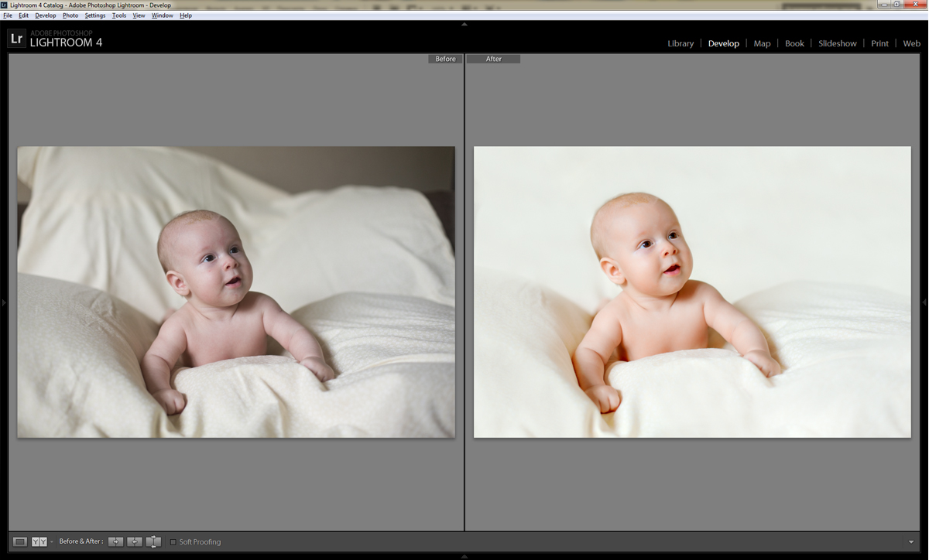929x560 pixels.
Task: Copy Before settings to After arrow button
Action: point(115,541)
